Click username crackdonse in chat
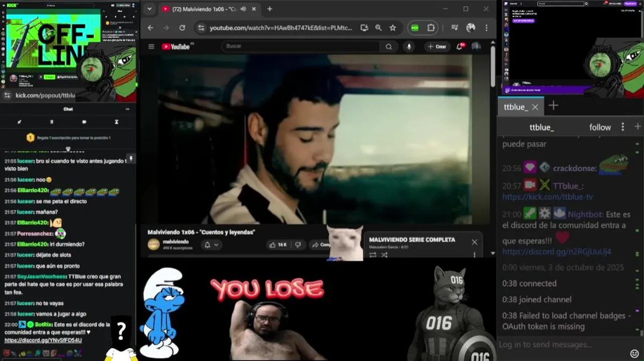Screen dimensions: 644x361 [x=575, y=168]
